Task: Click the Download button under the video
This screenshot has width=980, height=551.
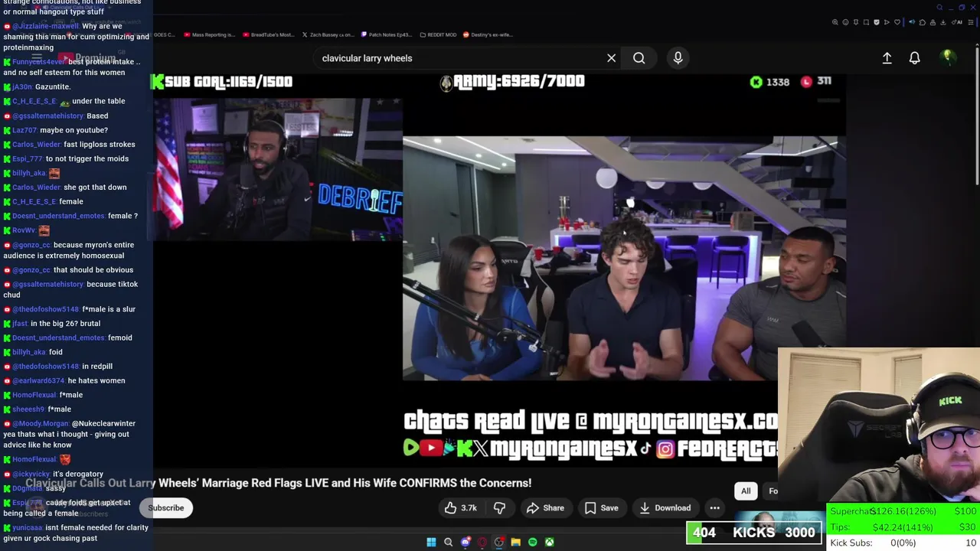Action: (665, 507)
